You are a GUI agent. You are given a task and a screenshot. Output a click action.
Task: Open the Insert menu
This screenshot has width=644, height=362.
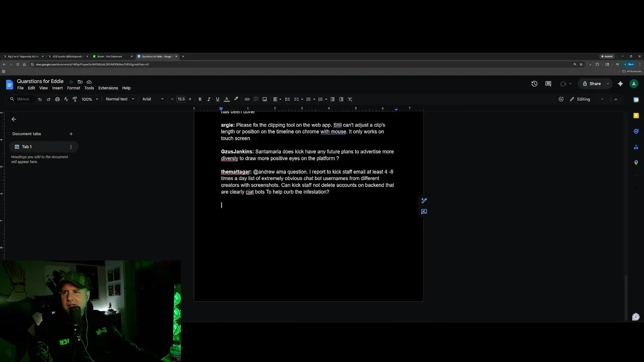57,88
